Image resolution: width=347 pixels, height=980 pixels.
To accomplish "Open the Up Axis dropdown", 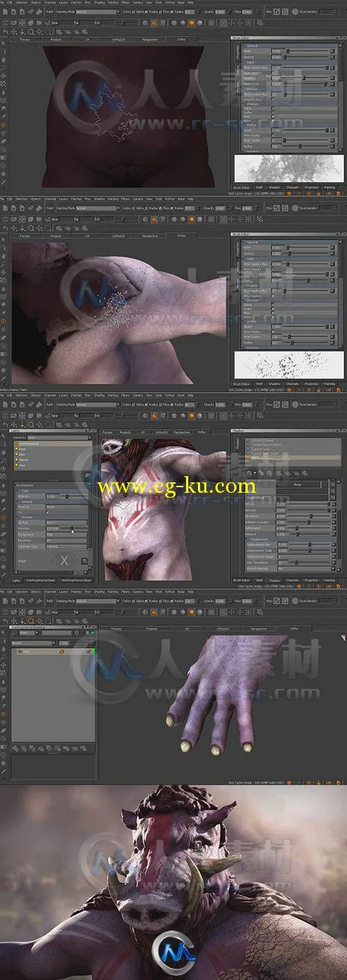I will 66,522.
